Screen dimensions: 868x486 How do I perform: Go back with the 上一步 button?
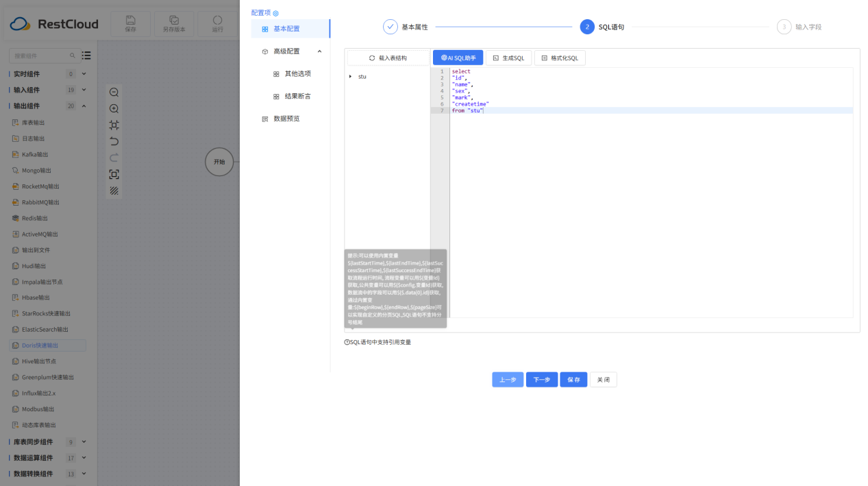508,380
